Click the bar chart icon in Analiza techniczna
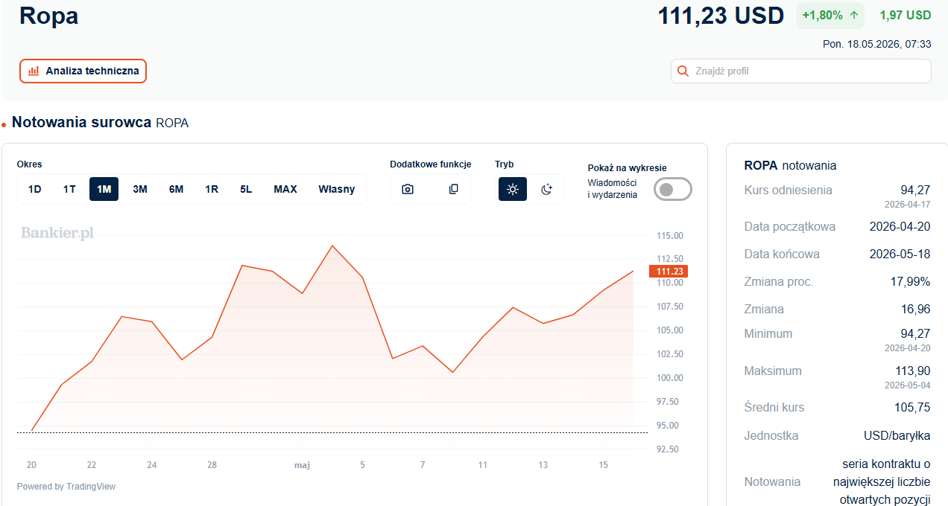Screen dimensions: 948x506 point(34,71)
